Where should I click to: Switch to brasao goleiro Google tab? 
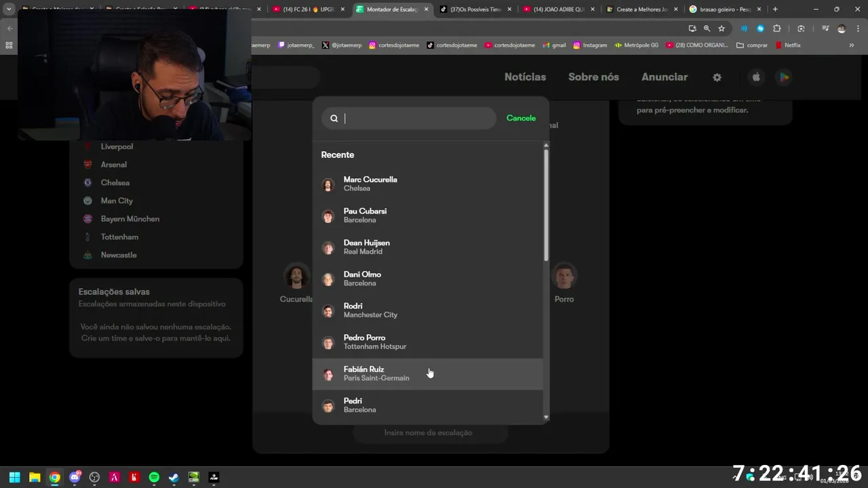coord(725,9)
